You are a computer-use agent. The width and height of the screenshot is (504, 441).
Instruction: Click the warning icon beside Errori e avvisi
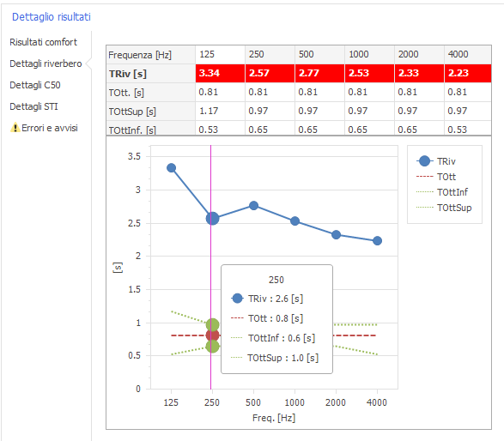(15, 128)
